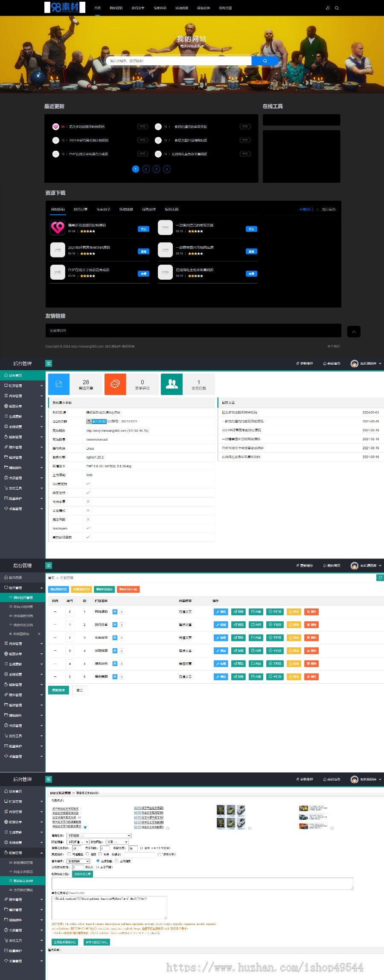This screenshot has width=384, height=980.
Task: Click red 删除 button for 福利美图 row
Action: coord(312,677)
